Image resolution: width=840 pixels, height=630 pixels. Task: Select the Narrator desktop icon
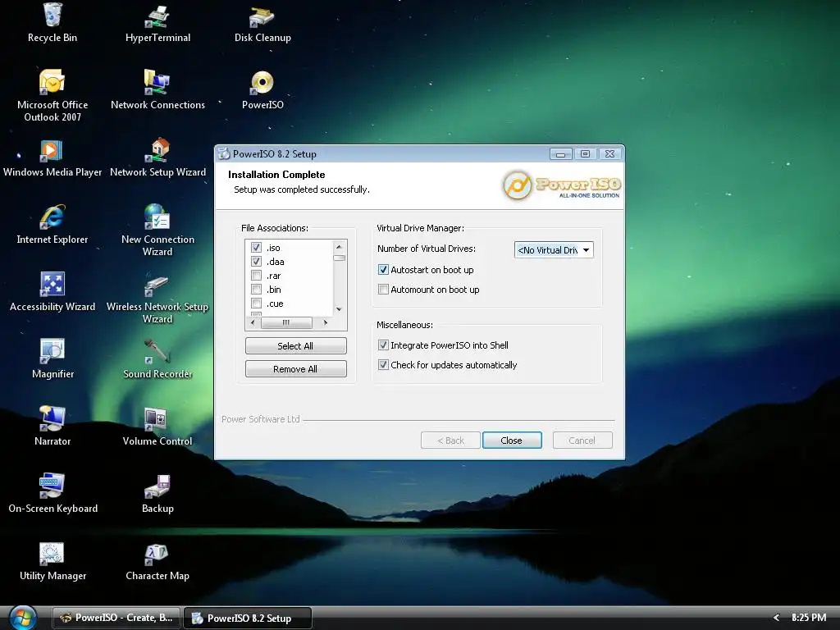tap(52, 426)
